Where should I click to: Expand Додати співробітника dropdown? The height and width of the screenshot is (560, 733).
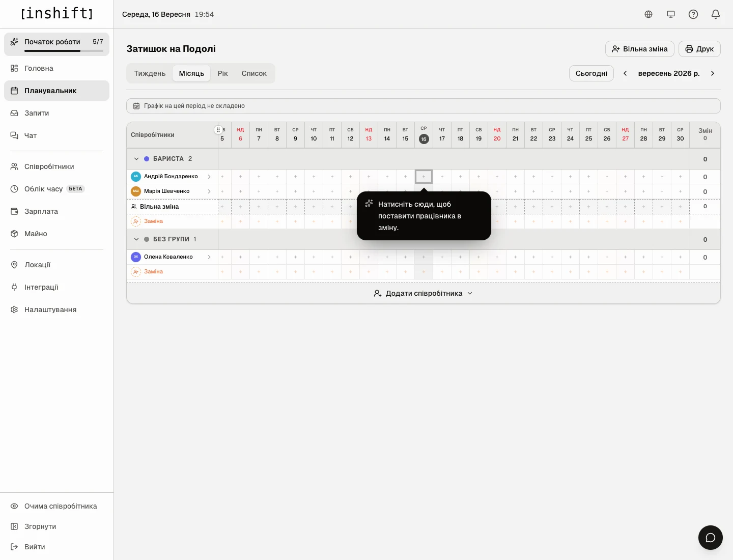point(424,293)
